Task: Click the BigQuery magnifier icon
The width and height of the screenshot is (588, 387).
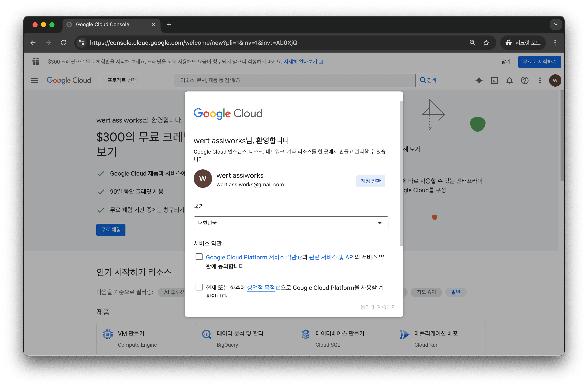Action: pos(207,334)
